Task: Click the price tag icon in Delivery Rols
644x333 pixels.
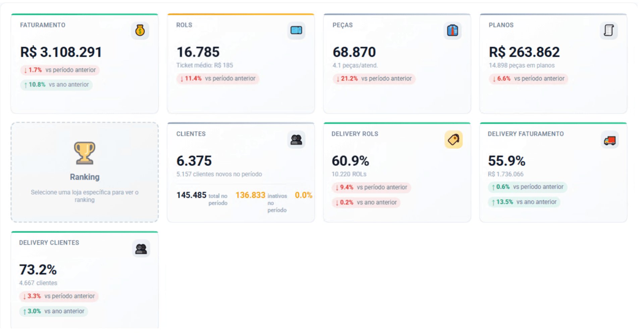Action: pos(453,140)
